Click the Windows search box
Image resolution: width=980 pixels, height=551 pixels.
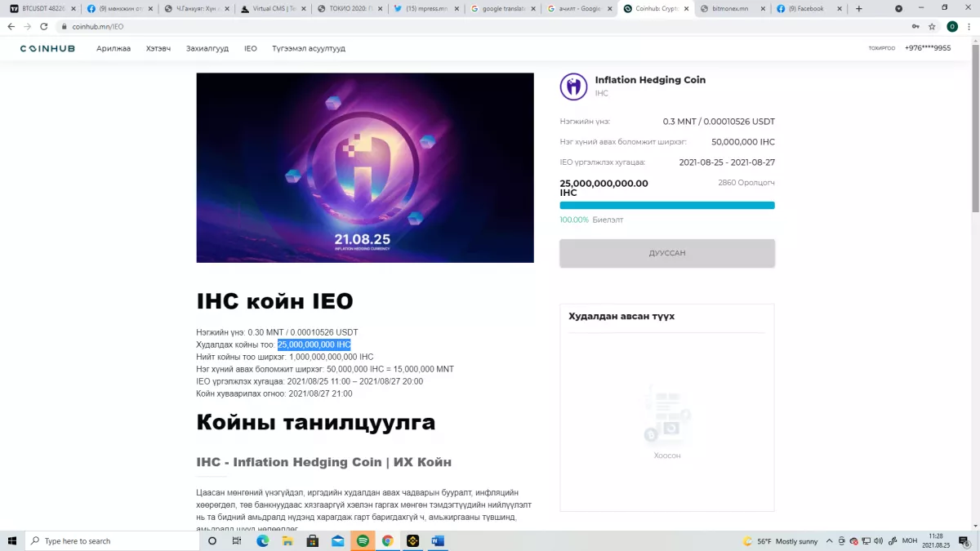tap(113, 540)
